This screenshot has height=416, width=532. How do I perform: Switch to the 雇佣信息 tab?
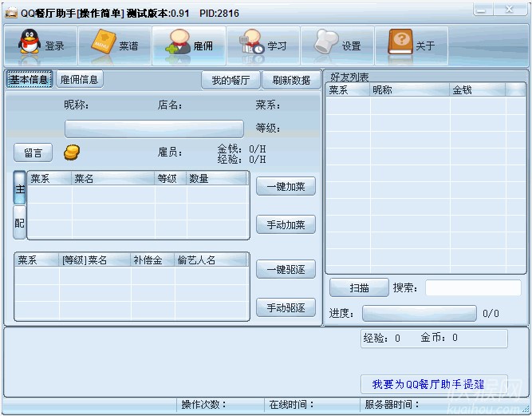coord(80,80)
